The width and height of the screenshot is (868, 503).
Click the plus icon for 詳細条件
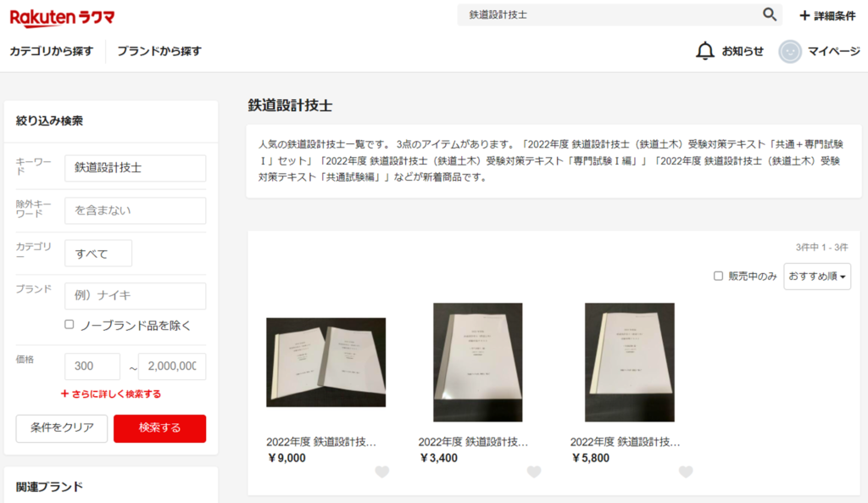tap(804, 15)
